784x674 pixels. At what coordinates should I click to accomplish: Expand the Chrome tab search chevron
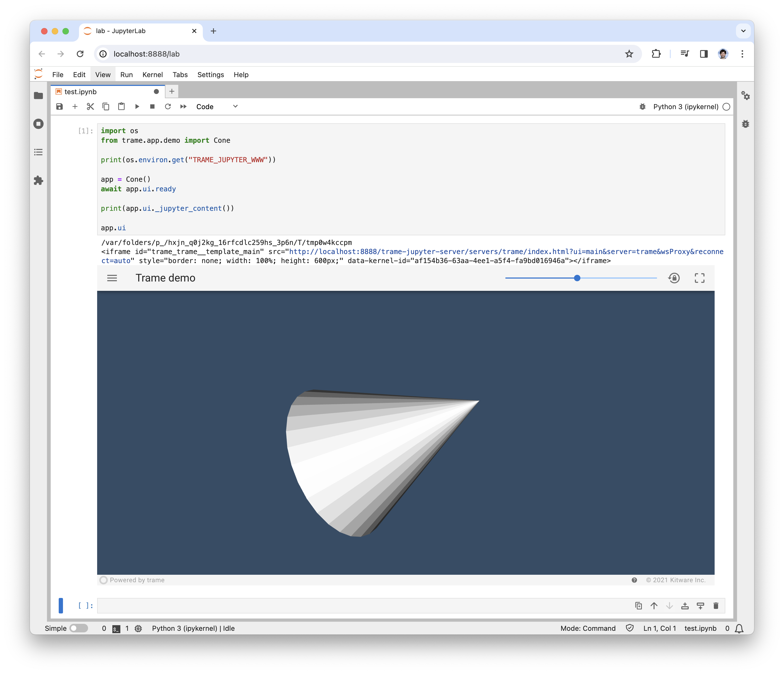point(743,31)
